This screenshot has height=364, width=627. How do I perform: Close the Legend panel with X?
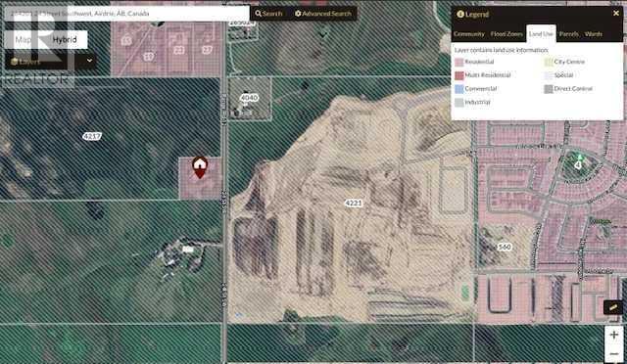(x=616, y=13)
